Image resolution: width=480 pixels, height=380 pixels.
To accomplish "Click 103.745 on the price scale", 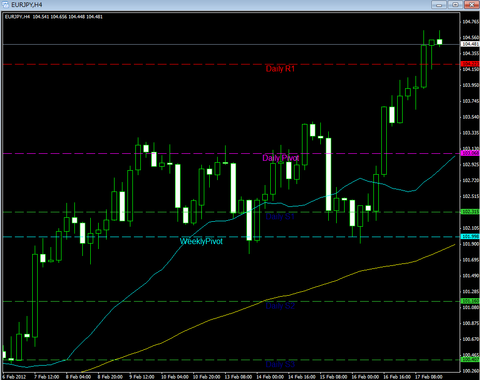I will (470, 101).
